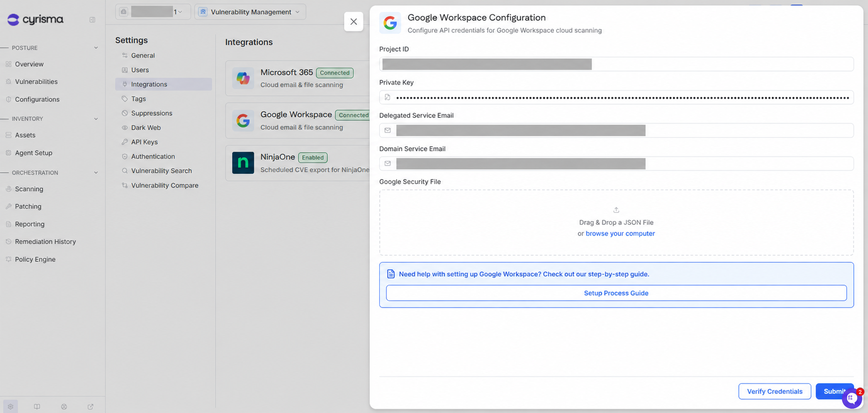The height and width of the screenshot is (413, 868).
Task: Open the Dark Web settings
Action: point(164,128)
